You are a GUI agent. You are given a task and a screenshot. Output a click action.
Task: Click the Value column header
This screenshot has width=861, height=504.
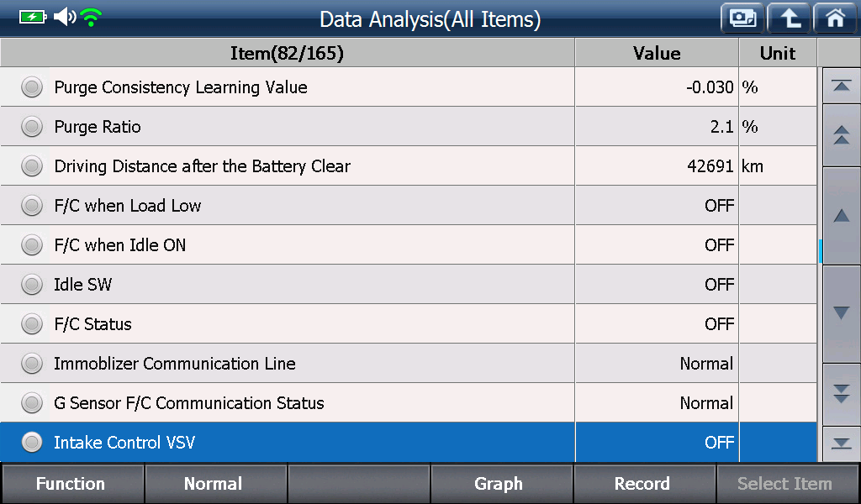click(657, 53)
